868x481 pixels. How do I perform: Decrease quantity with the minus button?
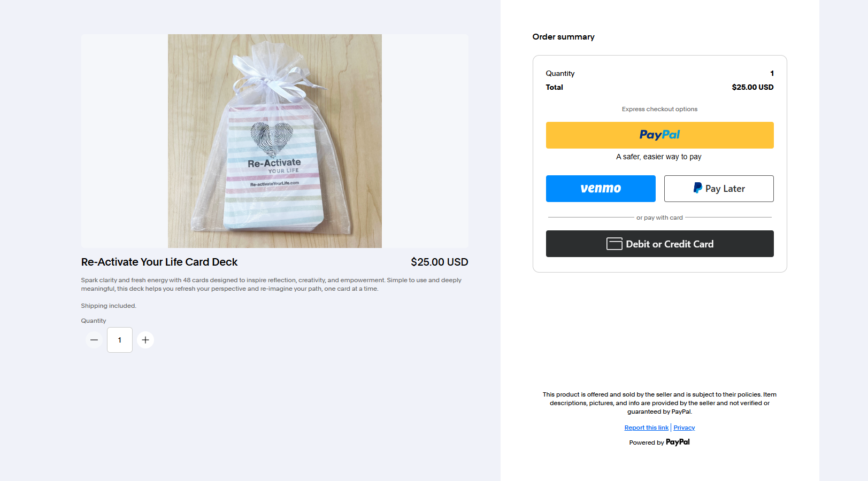(x=94, y=340)
